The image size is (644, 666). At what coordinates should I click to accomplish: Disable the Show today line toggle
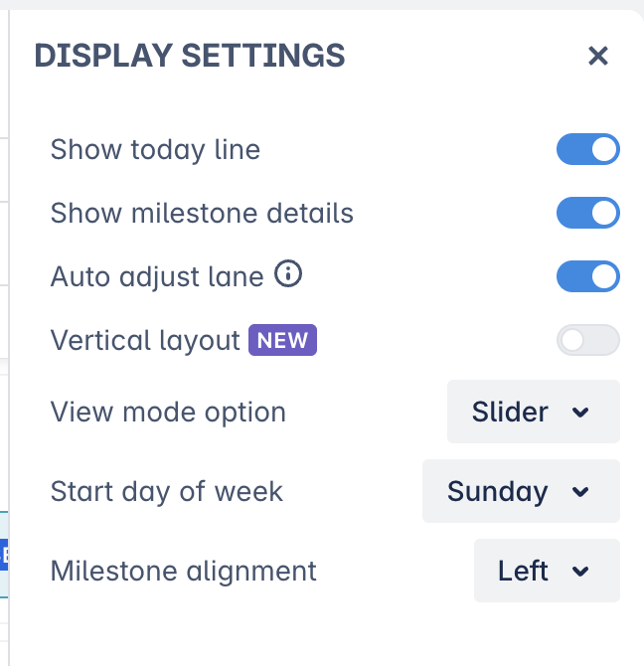(587, 150)
